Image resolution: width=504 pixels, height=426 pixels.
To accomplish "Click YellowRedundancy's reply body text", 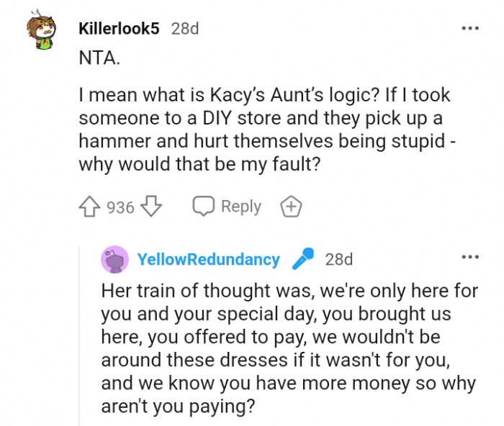I will pos(288,345).
